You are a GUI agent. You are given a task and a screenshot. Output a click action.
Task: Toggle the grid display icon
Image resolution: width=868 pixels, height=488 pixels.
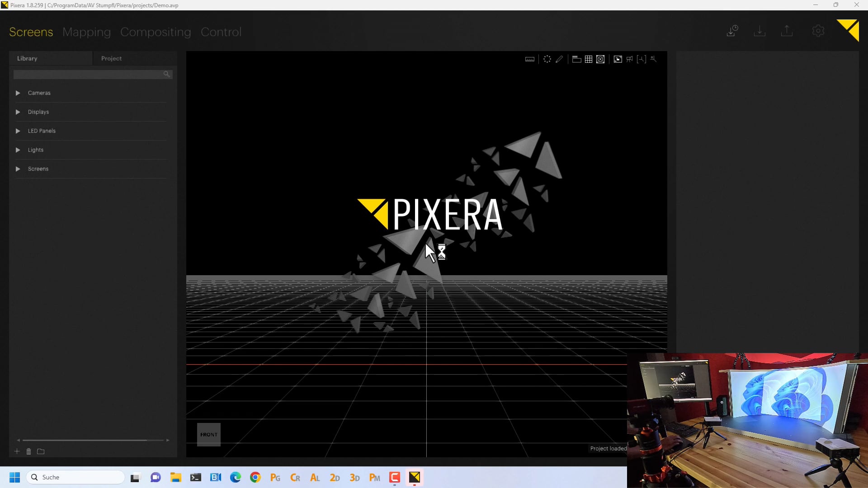pyautogui.click(x=589, y=59)
